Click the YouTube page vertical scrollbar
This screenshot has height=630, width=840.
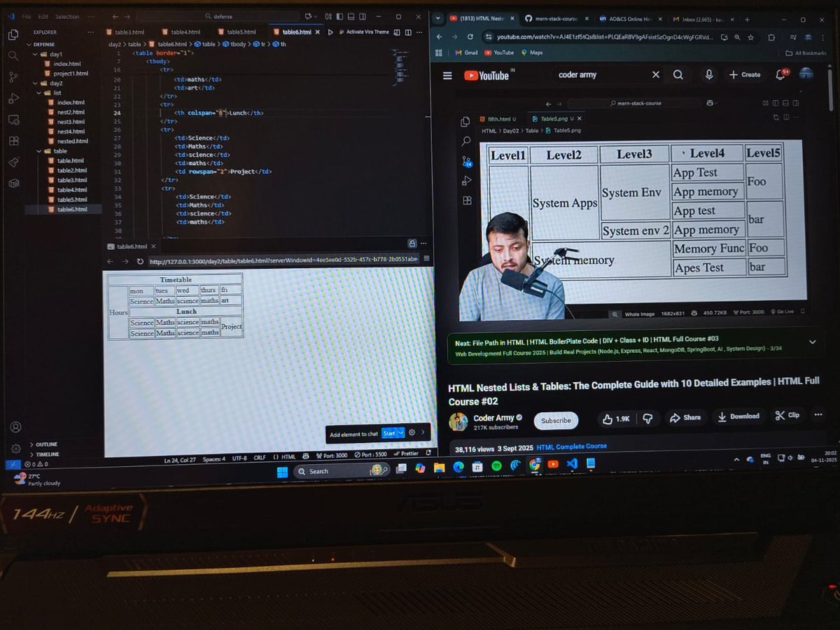point(831,91)
